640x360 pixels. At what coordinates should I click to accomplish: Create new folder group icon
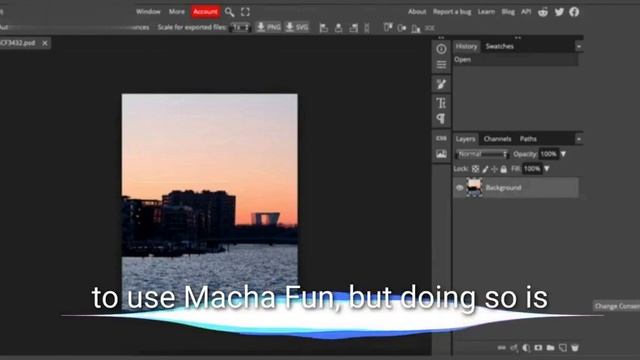click(x=551, y=348)
